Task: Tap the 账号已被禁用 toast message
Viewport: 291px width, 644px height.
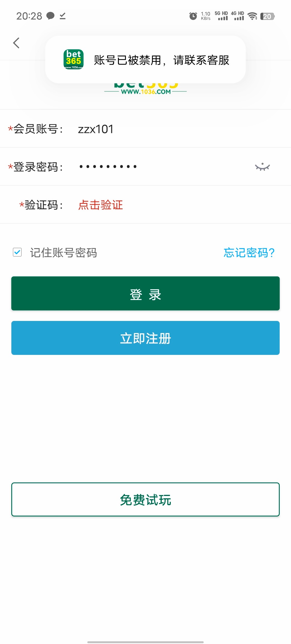Action: click(x=161, y=60)
